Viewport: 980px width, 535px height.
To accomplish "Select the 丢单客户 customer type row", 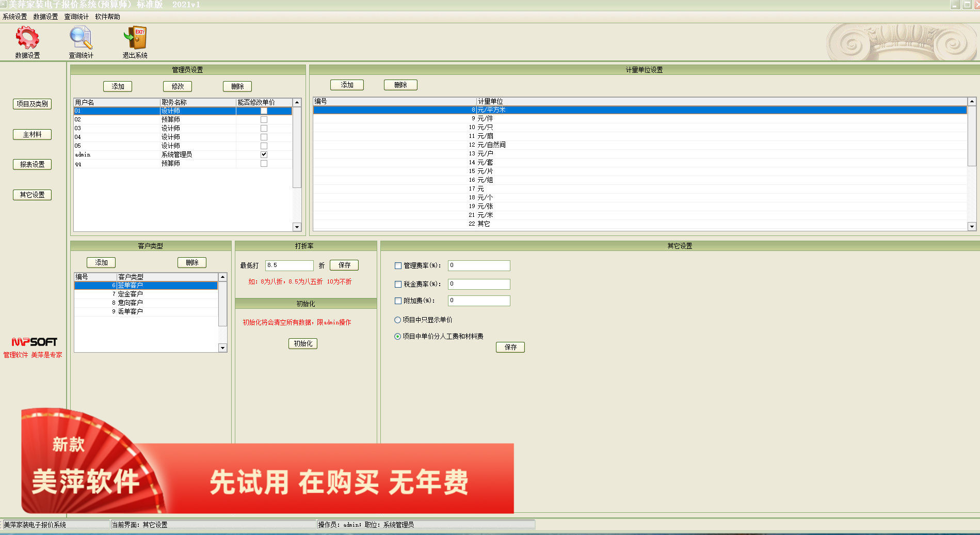I will coord(146,311).
